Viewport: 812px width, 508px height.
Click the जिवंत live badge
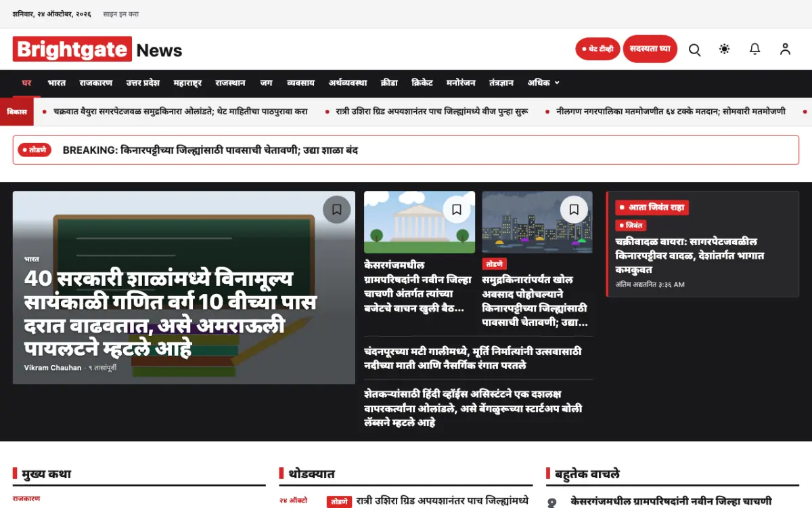click(x=631, y=226)
